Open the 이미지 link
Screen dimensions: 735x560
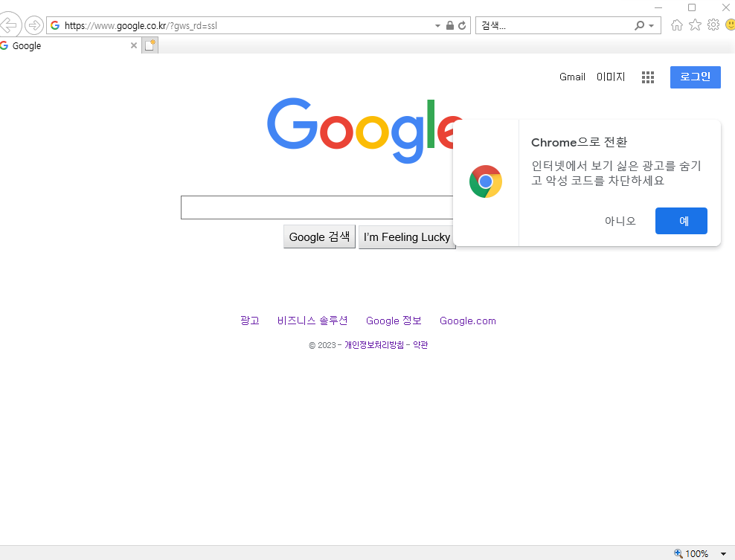pyautogui.click(x=611, y=77)
